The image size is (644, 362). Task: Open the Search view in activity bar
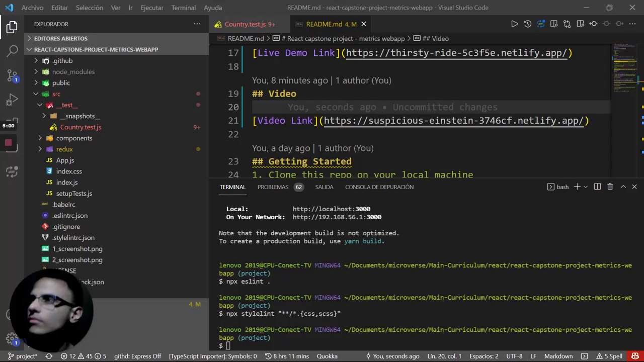[12, 51]
